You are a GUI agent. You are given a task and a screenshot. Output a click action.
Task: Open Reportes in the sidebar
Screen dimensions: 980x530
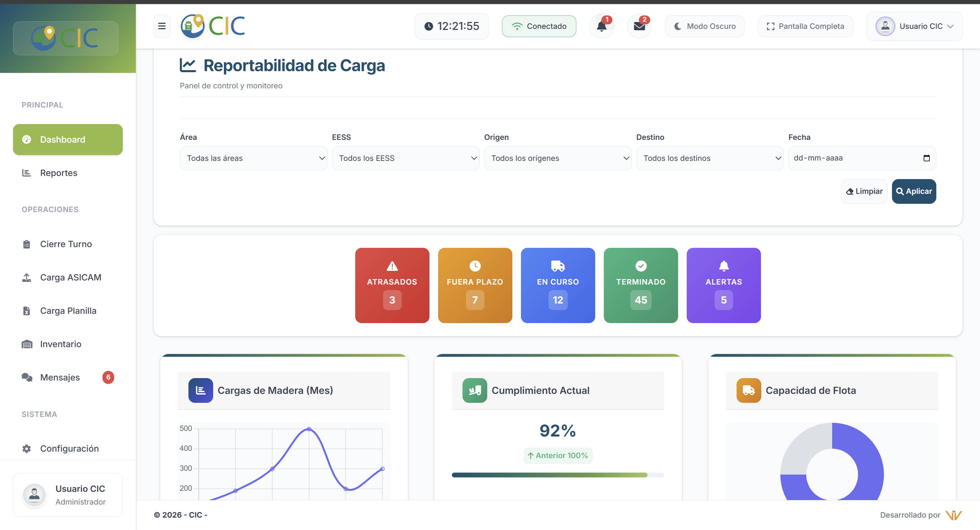pyautogui.click(x=58, y=173)
